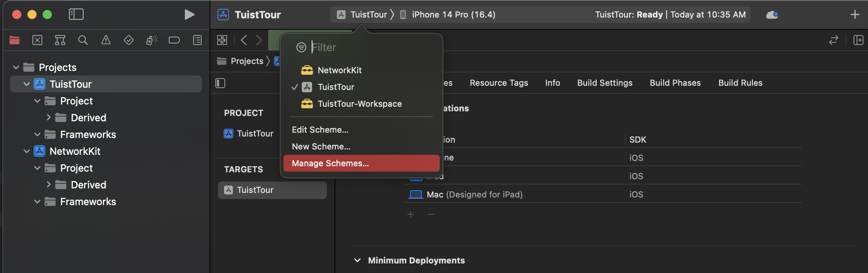Collapse the Frameworks folder under TuistTour
The image size is (868, 273).
(x=37, y=135)
